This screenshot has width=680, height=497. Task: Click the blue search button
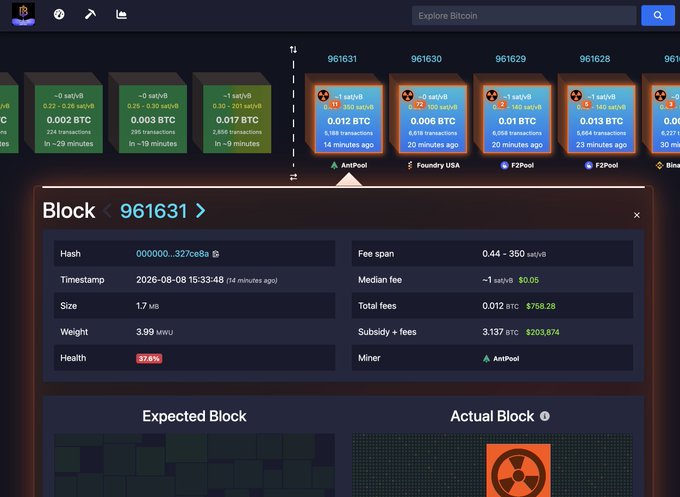pyautogui.click(x=658, y=16)
